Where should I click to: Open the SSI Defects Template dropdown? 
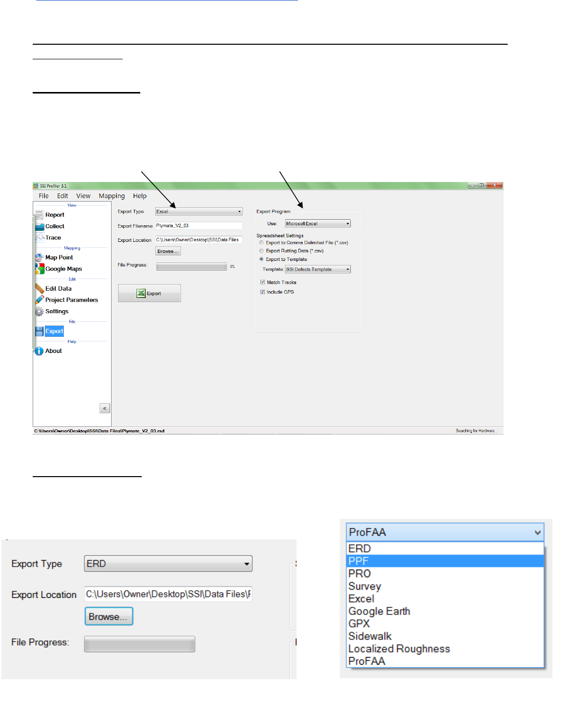(318, 269)
